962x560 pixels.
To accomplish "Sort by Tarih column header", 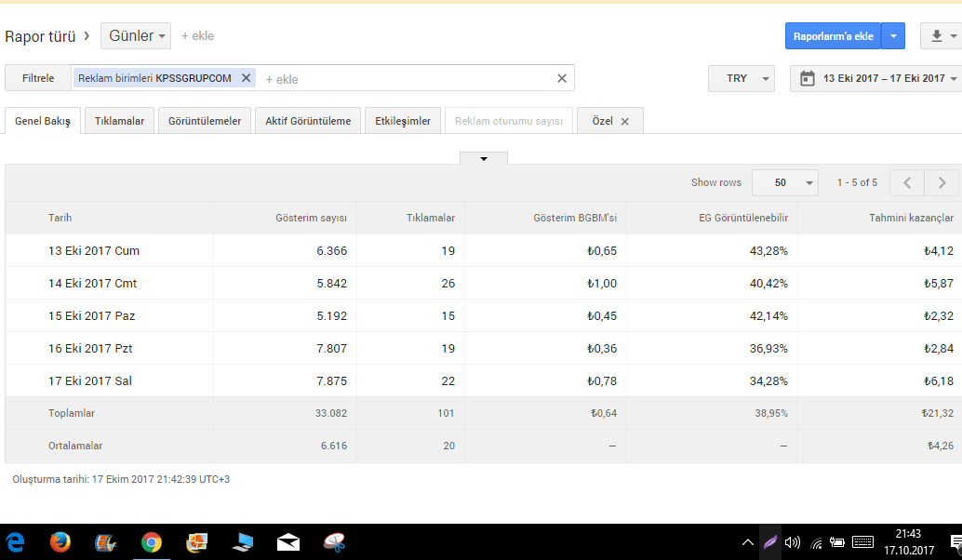I will pos(60,218).
